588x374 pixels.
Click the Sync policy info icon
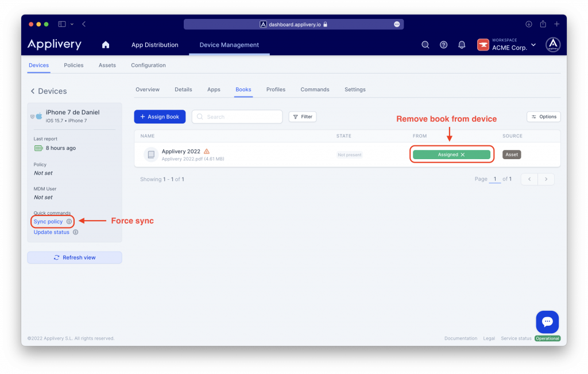tap(69, 221)
